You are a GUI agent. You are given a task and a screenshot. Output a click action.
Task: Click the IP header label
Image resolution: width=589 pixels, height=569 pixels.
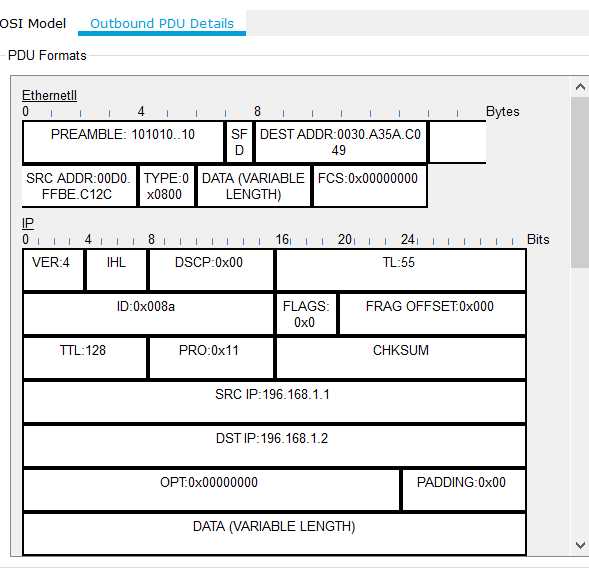point(28,223)
